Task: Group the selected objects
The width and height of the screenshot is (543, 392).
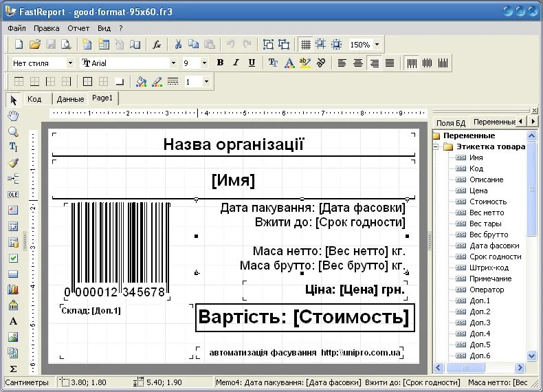Action: pyautogui.click(x=268, y=45)
